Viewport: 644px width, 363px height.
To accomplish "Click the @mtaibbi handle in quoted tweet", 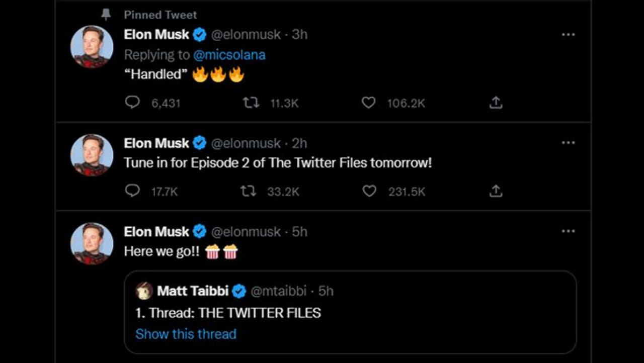I will (x=278, y=291).
